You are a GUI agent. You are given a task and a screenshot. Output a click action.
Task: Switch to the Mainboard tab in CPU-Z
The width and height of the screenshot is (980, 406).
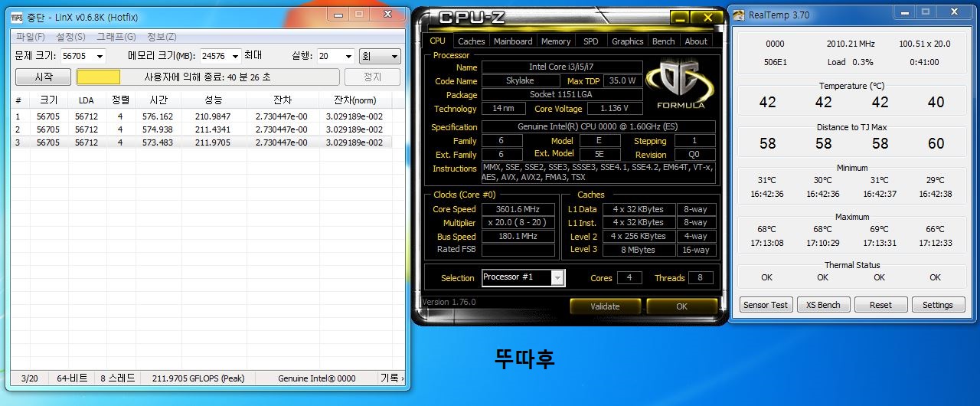point(512,41)
